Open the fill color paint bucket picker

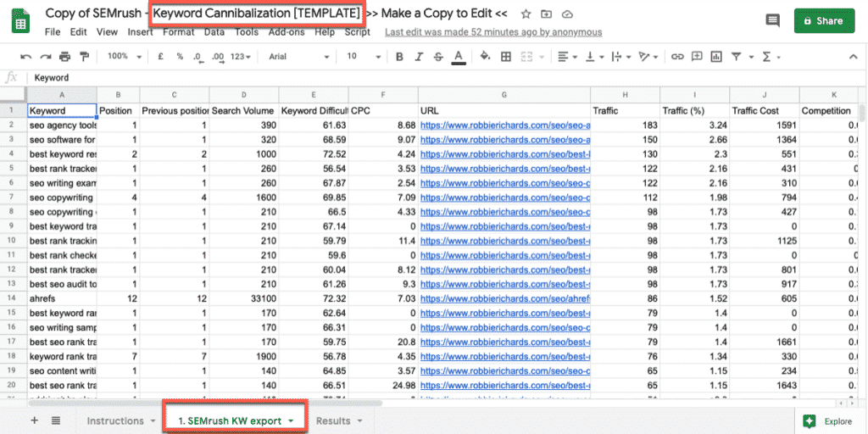[485, 57]
